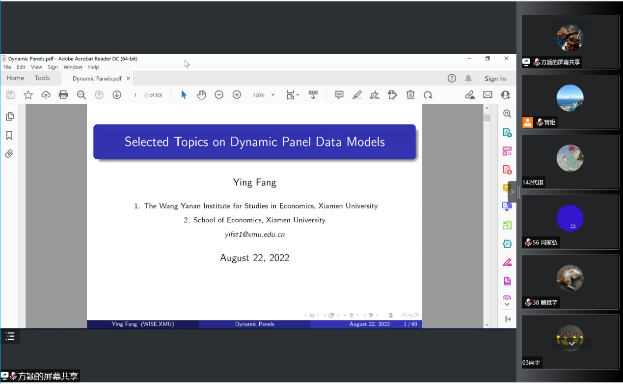Open the File menu
Image resolution: width=623 pixels, height=384 pixels.
click(x=7, y=67)
